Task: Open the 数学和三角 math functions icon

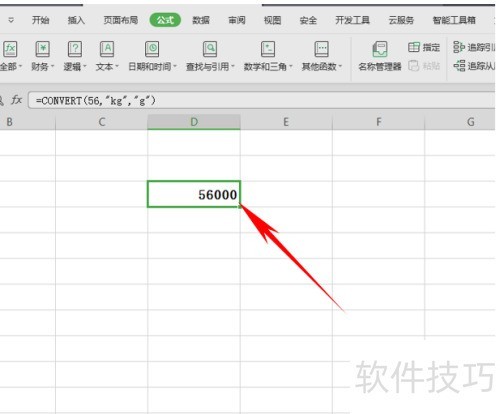Action: 268,49
